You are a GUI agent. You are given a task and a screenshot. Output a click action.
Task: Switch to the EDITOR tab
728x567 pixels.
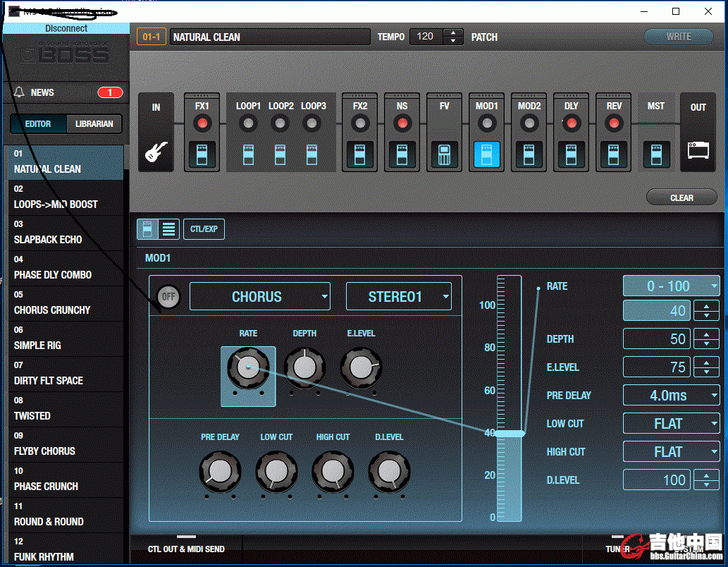(39, 123)
